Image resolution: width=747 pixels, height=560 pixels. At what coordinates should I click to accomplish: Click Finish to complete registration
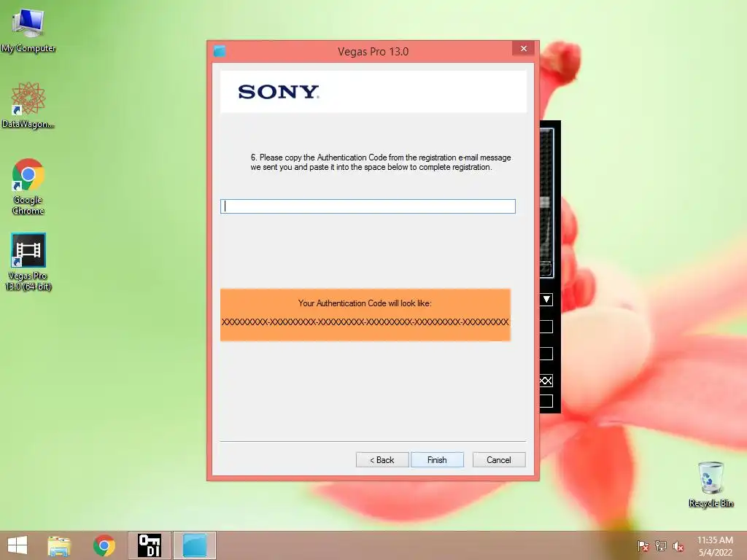pyautogui.click(x=437, y=459)
